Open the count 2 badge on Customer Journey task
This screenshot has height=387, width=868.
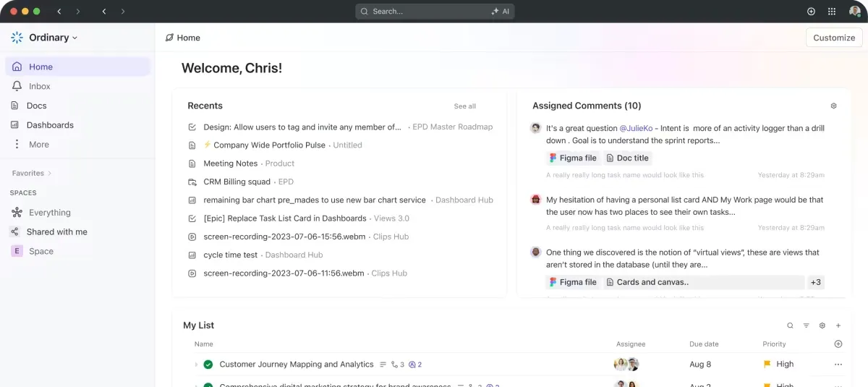tap(415, 365)
